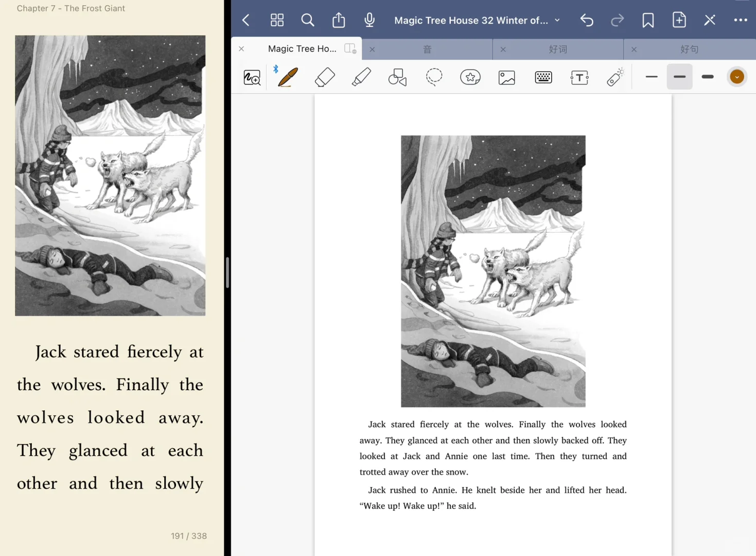Switch to the 好词 tab
Screen dimensions: 756x556
(x=558, y=49)
